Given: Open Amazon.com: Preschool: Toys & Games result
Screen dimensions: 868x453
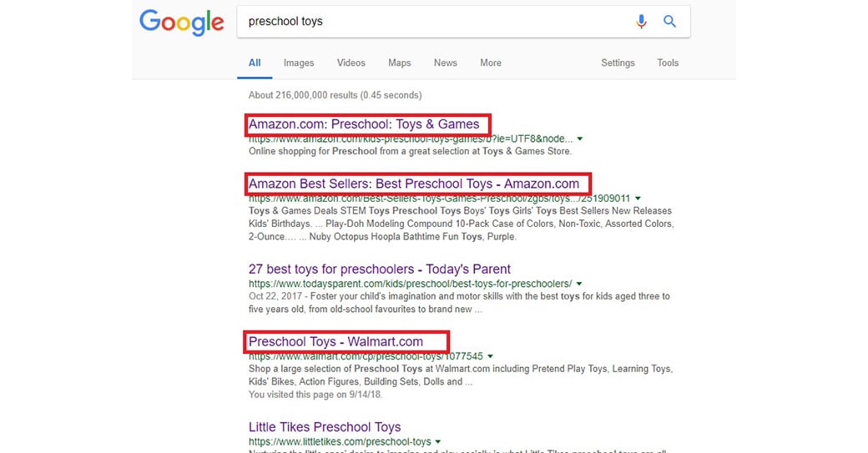Looking at the screenshot, I should click(x=364, y=124).
